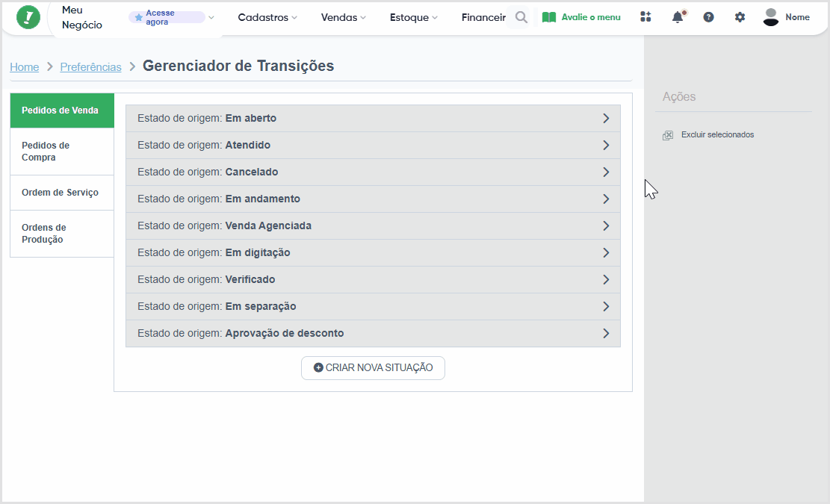Open the Financeiro menu
The width and height of the screenshot is (830, 504).
click(483, 17)
